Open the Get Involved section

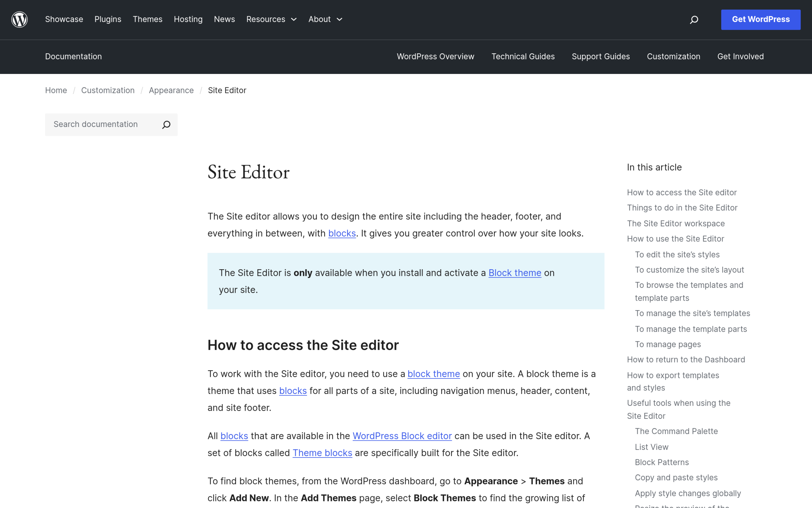click(x=740, y=57)
